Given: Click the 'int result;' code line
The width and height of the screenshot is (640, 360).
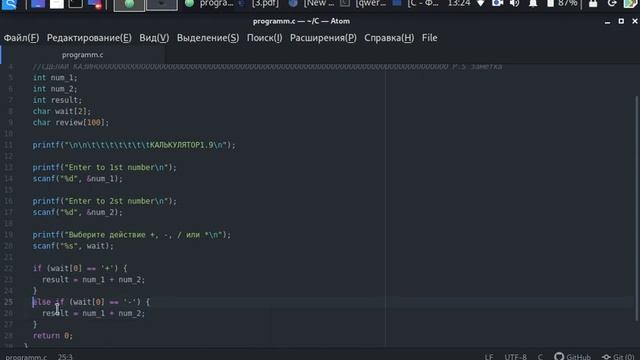Looking at the screenshot, I should point(57,100).
